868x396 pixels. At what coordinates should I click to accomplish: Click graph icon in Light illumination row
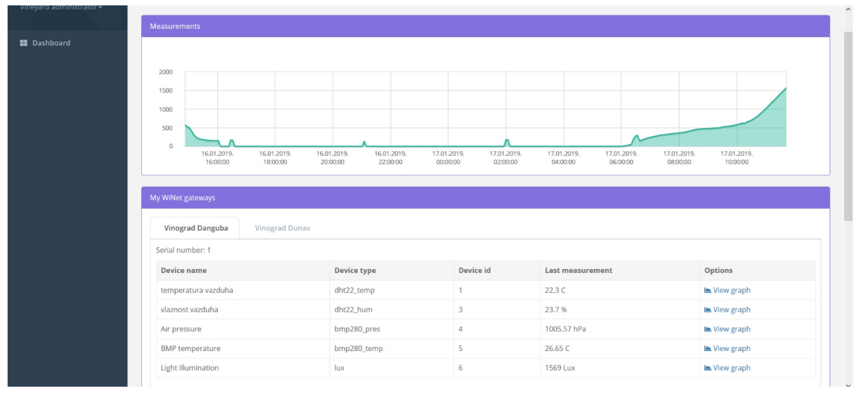pyautogui.click(x=707, y=368)
